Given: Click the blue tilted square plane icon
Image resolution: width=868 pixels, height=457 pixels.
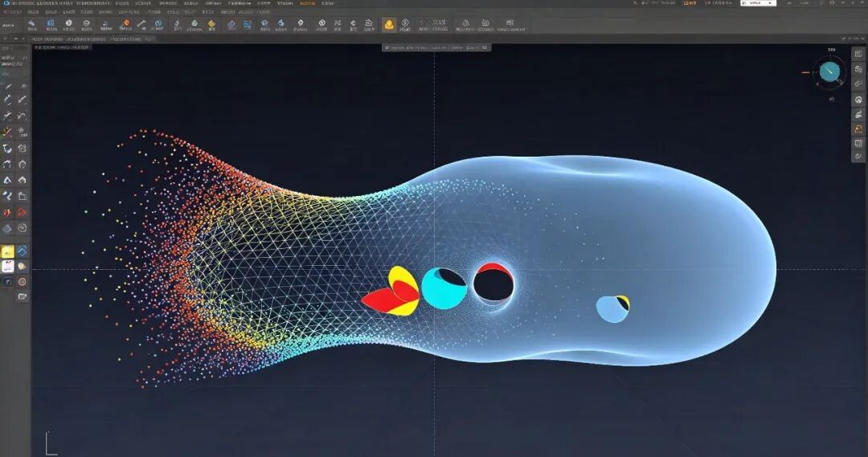Looking at the screenshot, I should click(x=231, y=24).
